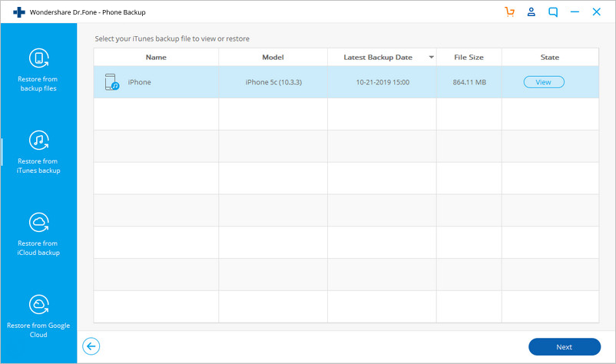The width and height of the screenshot is (616, 364).
Task: Click the 'iPhone 5c (10.3.3)' model cell
Action: pyautogui.click(x=273, y=82)
